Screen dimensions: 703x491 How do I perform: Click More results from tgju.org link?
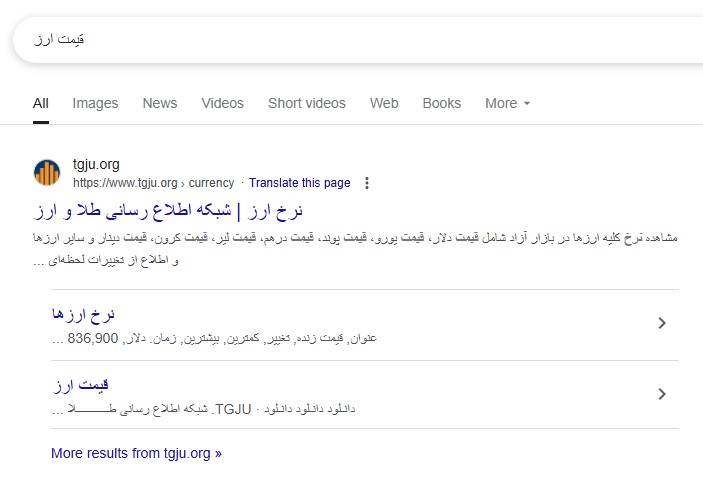point(136,453)
